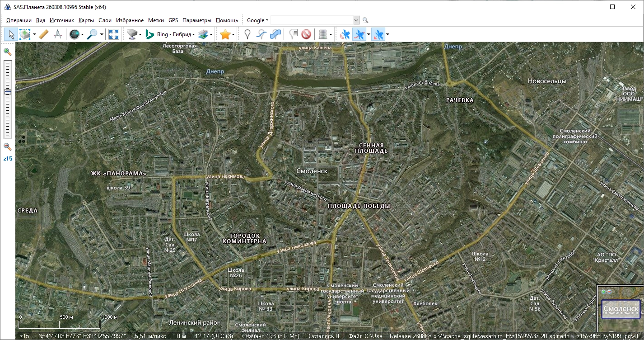Open the Google search provider dropdown
The height and width of the screenshot is (340, 644).
(257, 20)
